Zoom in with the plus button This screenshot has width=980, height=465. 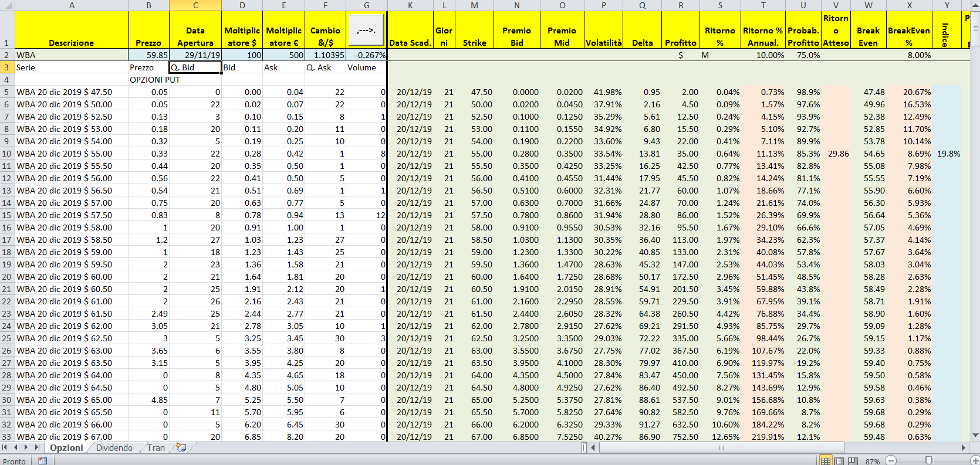(x=975, y=461)
